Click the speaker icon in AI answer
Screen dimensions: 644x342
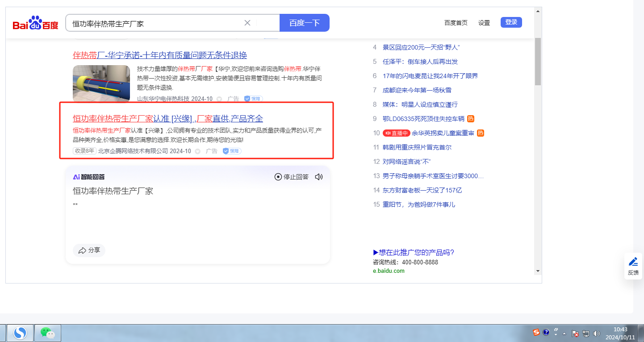[318, 177]
